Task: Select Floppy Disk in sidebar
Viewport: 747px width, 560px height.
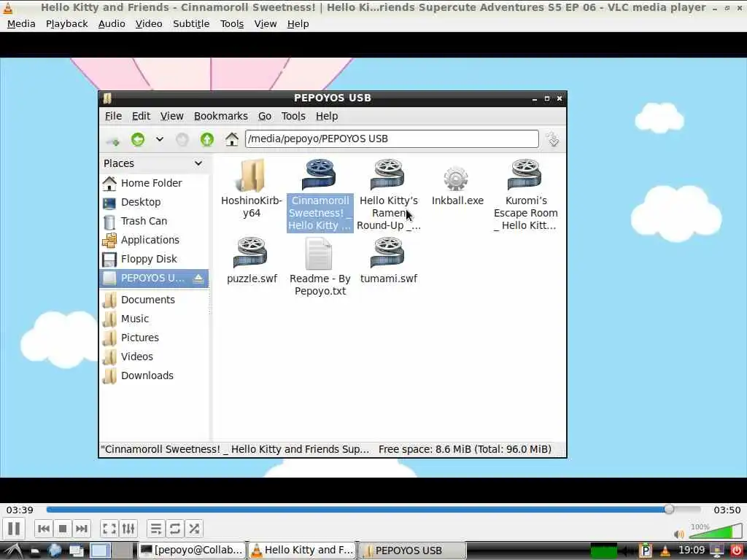Action: point(153,260)
